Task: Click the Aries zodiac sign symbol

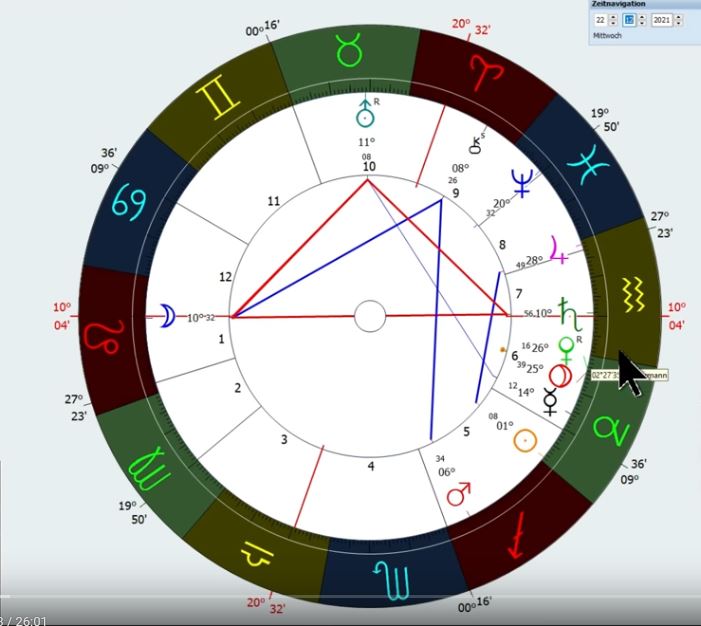Action: pos(486,73)
